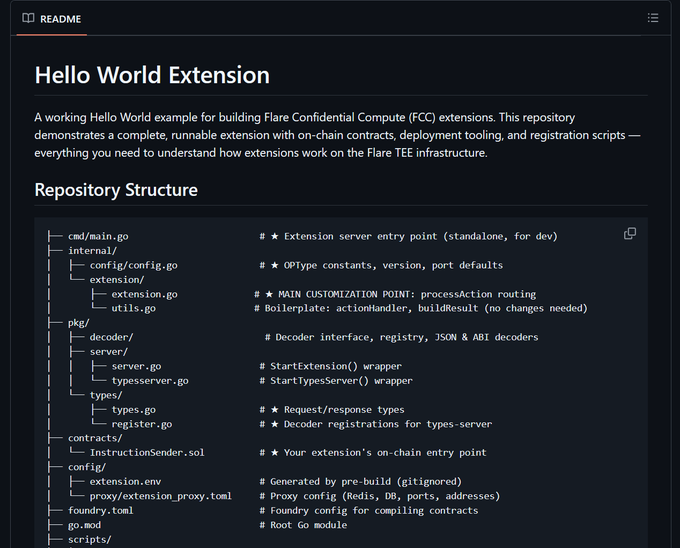Select the README tab
The image size is (680, 548).
52,19
